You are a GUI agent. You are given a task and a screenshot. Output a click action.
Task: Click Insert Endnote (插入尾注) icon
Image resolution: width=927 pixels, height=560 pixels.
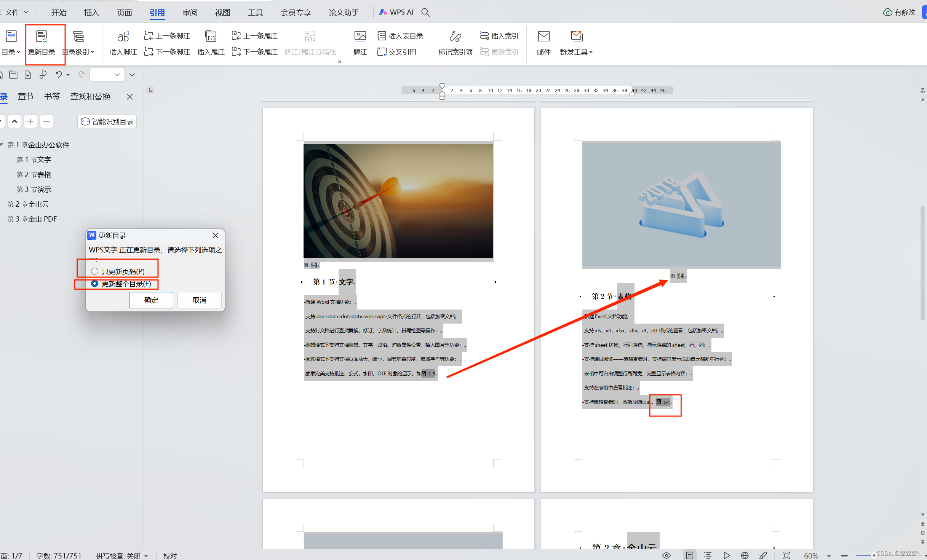point(211,37)
